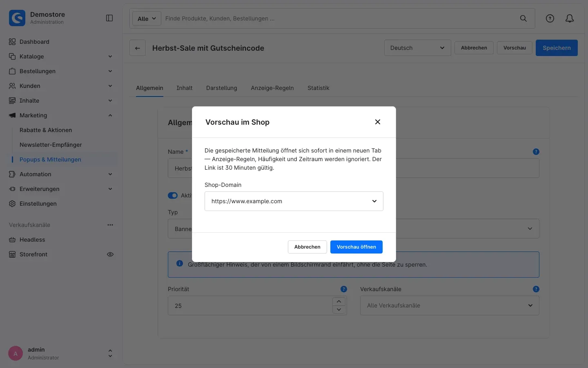Click the Demostore logo icon
This screenshot has width=588, height=368.
(17, 18)
